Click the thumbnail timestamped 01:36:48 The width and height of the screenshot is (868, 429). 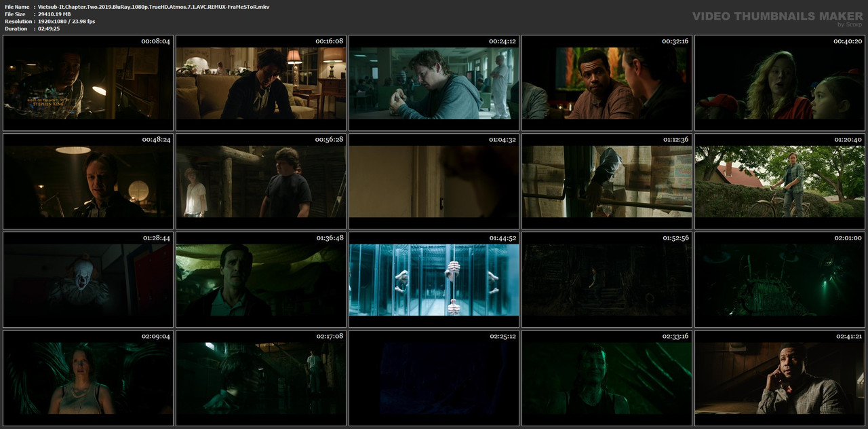pyautogui.click(x=261, y=280)
